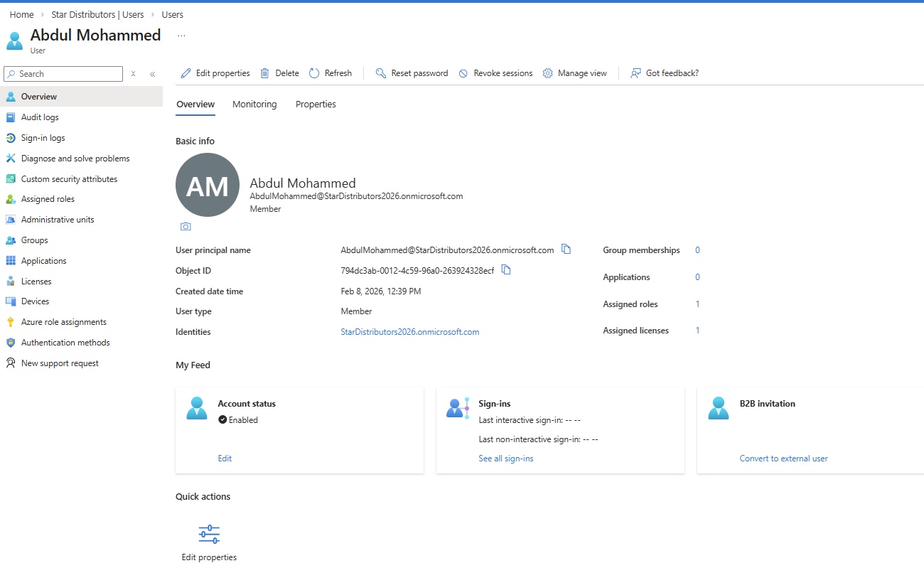Click Edit properties sliders quick action

coord(209,534)
